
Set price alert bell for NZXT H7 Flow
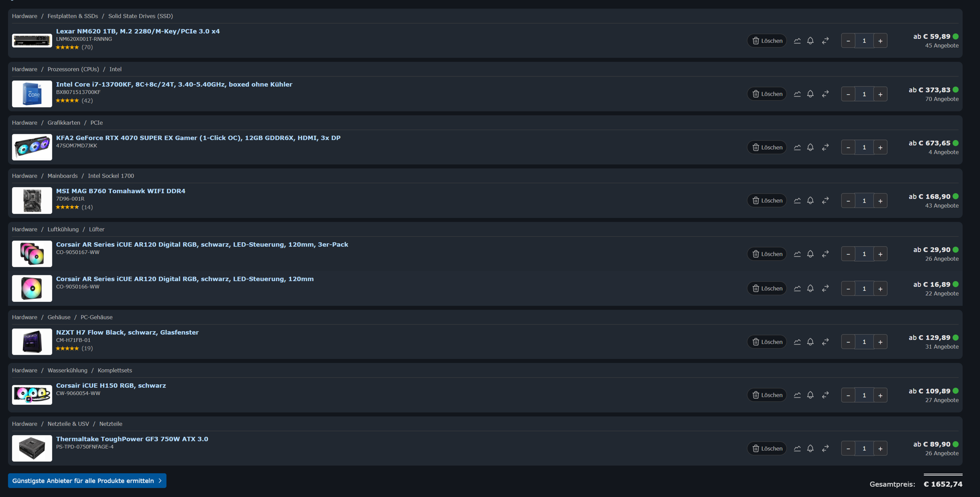point(810,342)
